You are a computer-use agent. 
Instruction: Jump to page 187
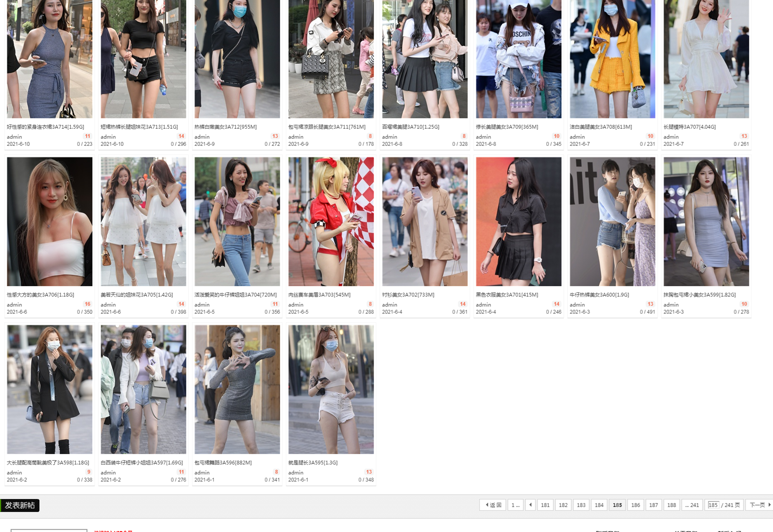pos(653,505)
